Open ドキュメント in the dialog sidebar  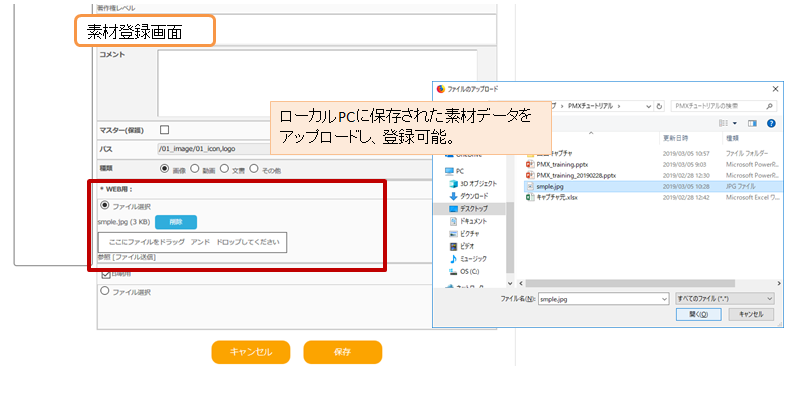468,221
